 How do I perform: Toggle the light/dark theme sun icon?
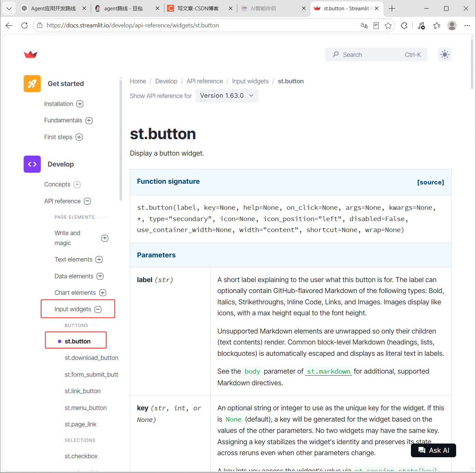pyautogui.click(x=444, y=54)
